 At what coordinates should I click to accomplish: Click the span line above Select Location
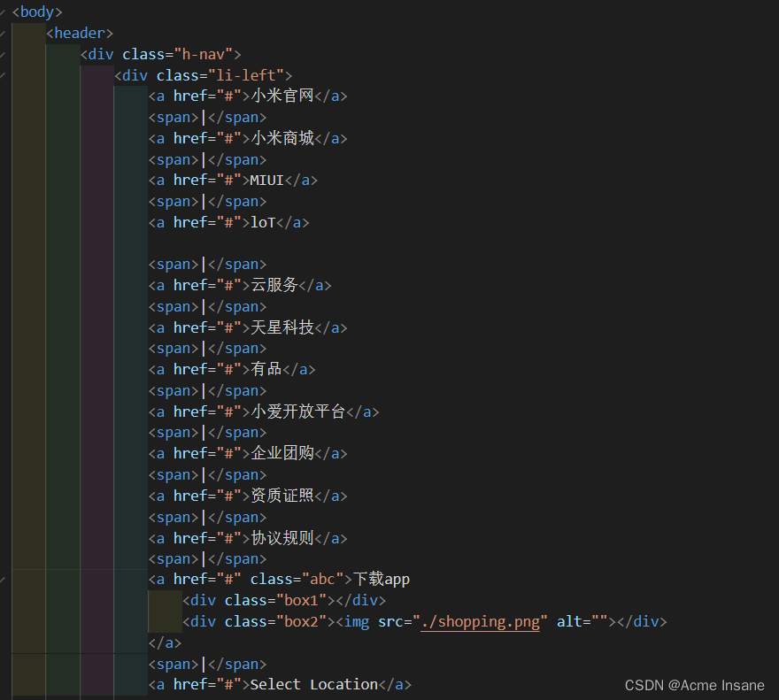pos(207,665)
